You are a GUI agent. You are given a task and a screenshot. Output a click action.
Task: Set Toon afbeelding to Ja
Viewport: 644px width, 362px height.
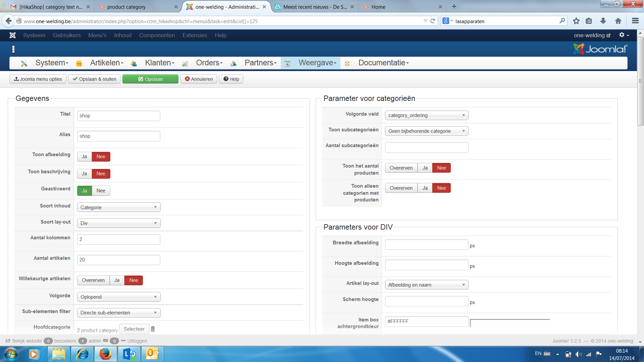(85, 157)
